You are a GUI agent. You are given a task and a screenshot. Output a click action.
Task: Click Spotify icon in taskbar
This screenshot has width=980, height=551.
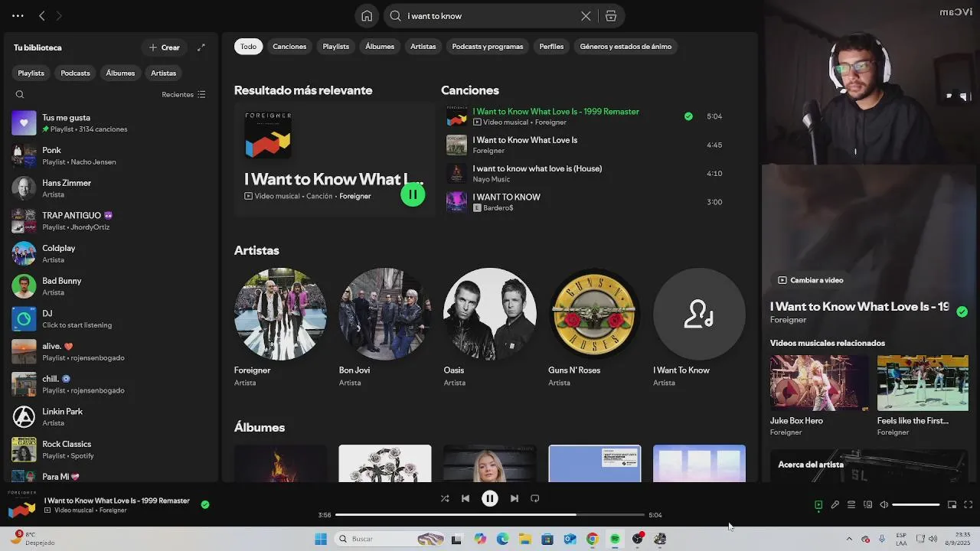tap(615, 539)
